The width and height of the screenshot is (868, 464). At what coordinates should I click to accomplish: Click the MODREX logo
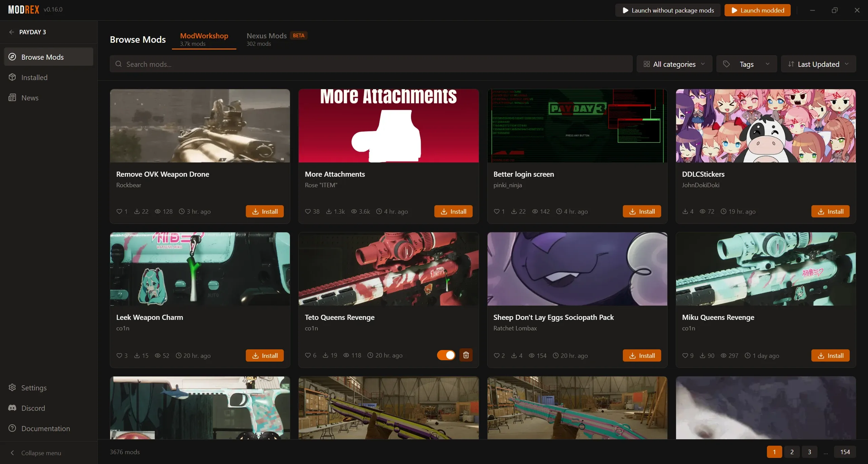pyautogui.click(x=24, y=10)
